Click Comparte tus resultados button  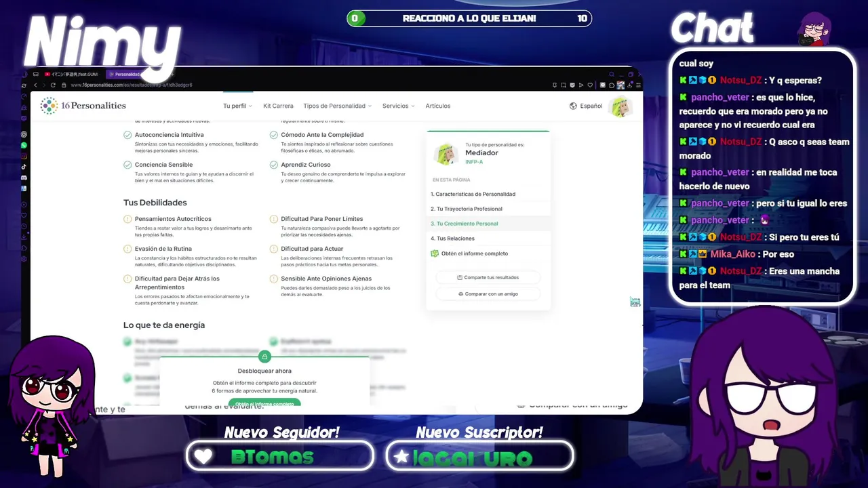point(488,277)
